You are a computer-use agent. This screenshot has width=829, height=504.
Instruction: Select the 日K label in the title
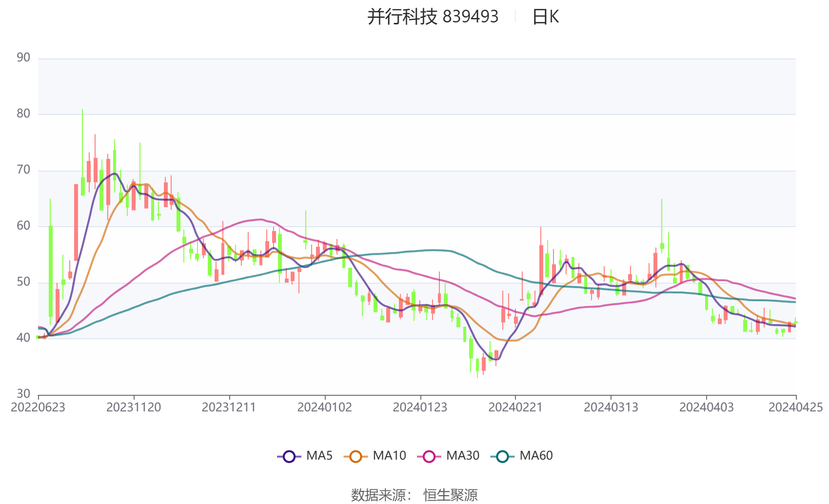[545, 17]
